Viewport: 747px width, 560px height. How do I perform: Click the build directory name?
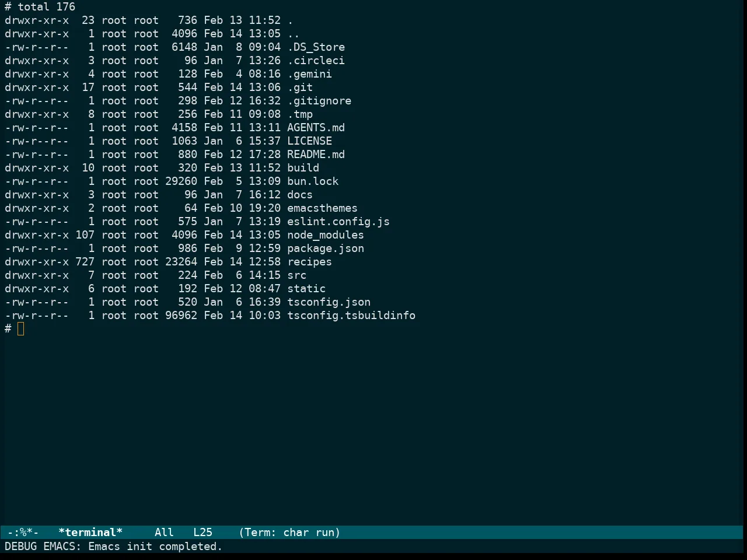303,168
